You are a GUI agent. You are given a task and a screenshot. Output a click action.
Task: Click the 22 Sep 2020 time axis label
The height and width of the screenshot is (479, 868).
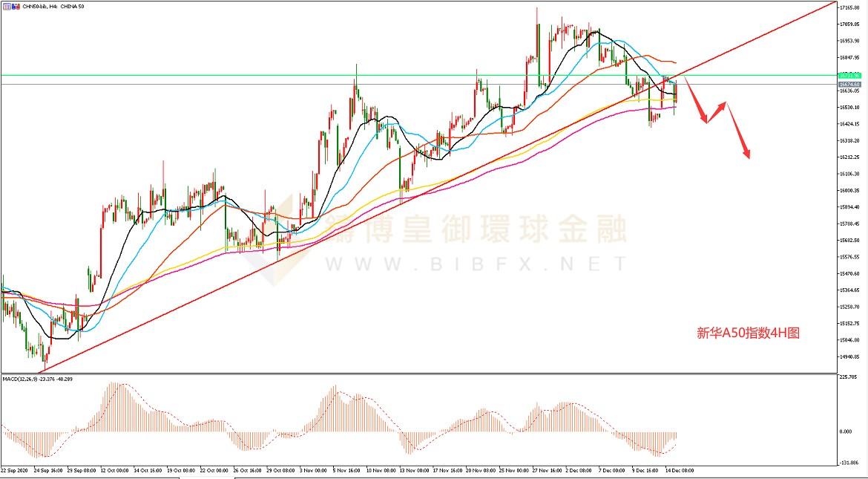click(15, 470)
